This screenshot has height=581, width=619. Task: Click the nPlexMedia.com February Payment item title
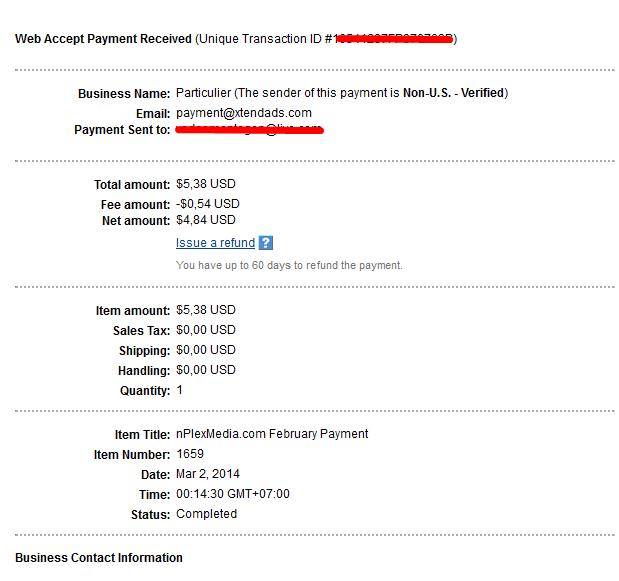coord(272,434)
